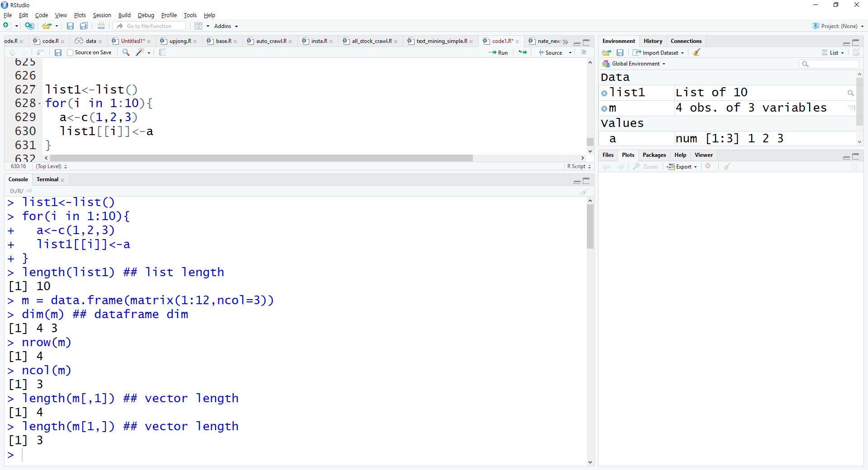Click the plot Zoom button
The height and width of the screenshot is (470, 868).
[645, 167]
